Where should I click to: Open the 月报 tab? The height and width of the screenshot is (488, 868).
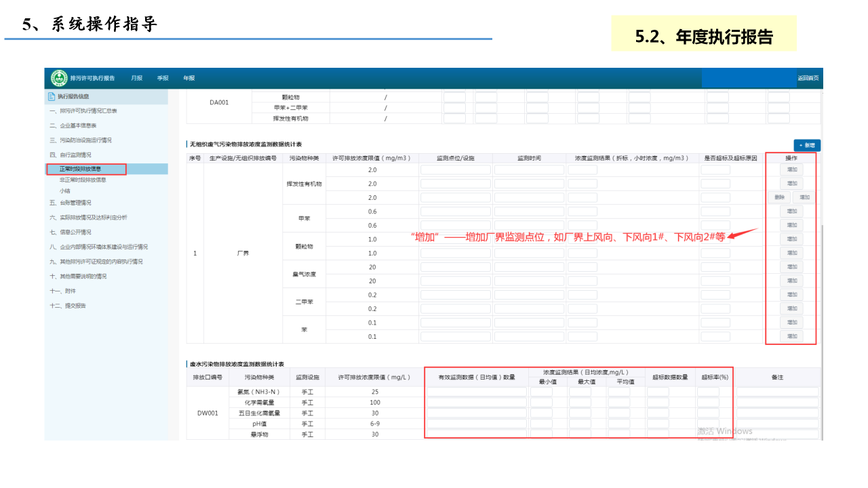[x=137, y=79]
